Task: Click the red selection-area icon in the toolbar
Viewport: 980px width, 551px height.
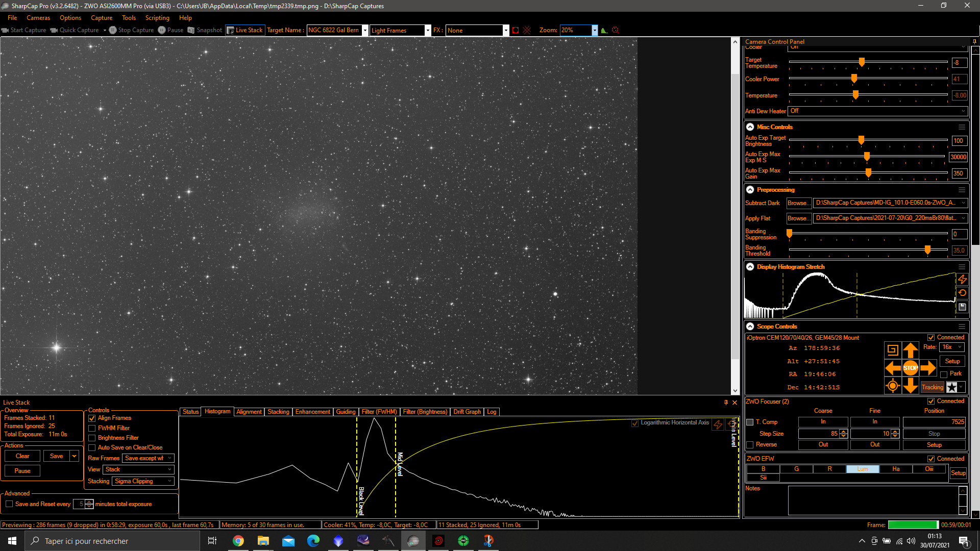Action: click(x=516, y=30)
